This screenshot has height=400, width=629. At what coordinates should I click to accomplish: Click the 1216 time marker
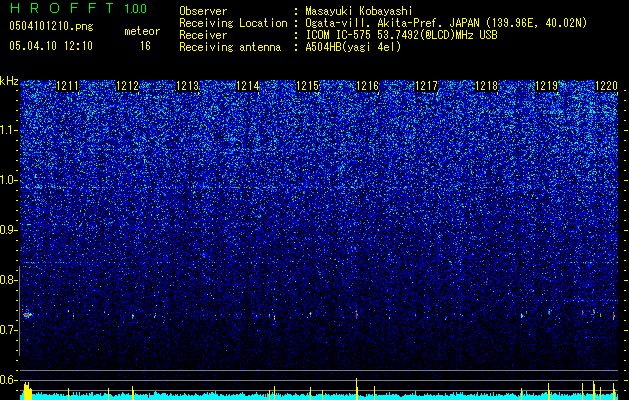[x=367, y=86]
